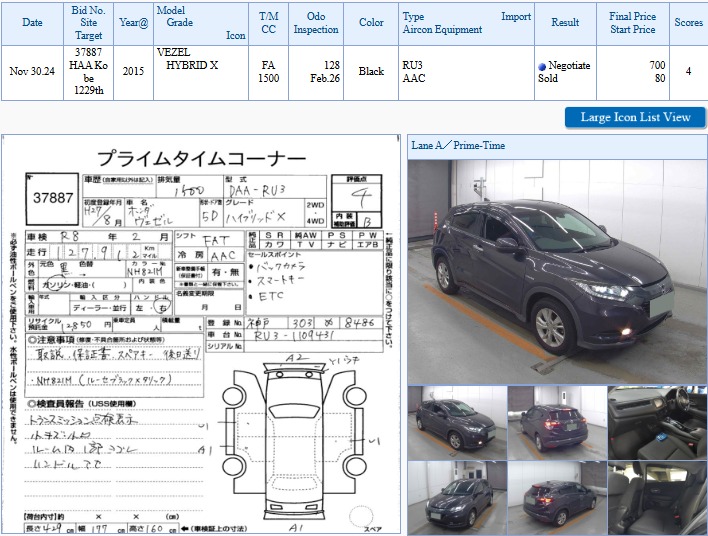Click the Odo Inspection column header
708x536 pixels.
[316, 23]
